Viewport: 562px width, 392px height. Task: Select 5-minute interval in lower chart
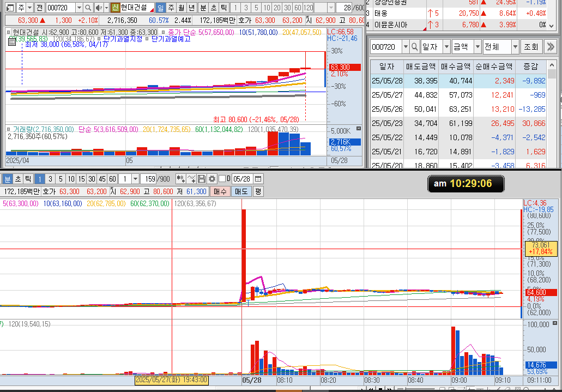pos(61,179)
